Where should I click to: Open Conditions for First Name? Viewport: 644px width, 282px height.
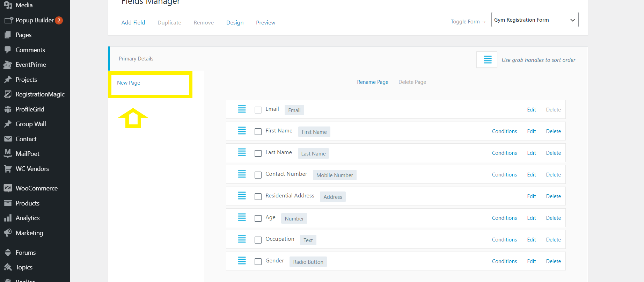(504, 131)
